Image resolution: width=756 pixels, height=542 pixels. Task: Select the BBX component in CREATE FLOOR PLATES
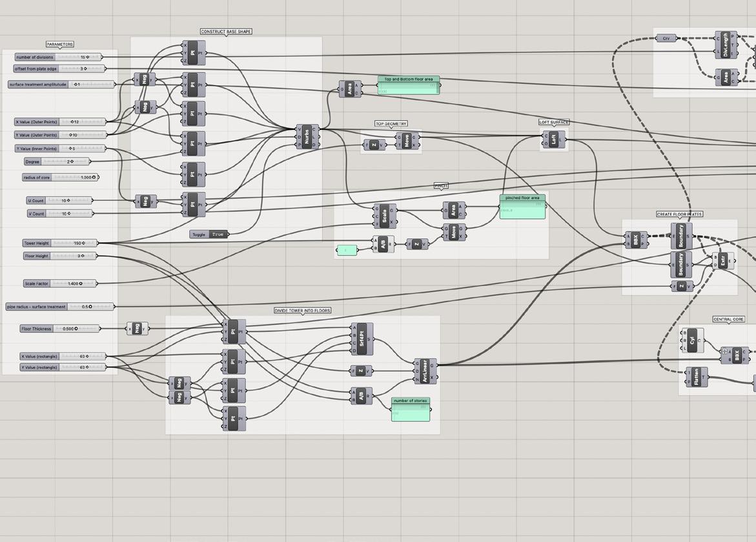636,240
